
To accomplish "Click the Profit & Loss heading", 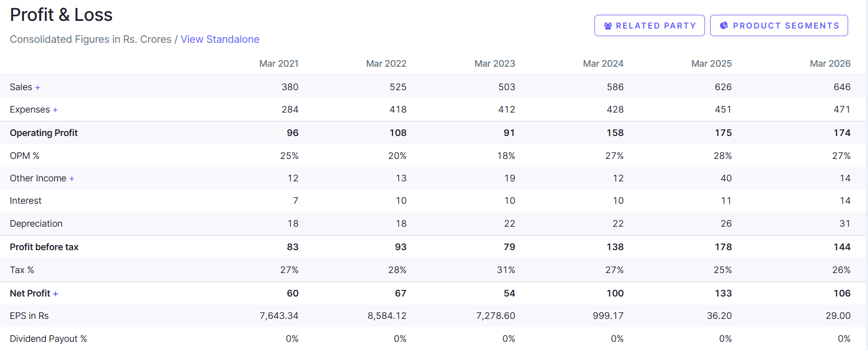I will (61, 15).
